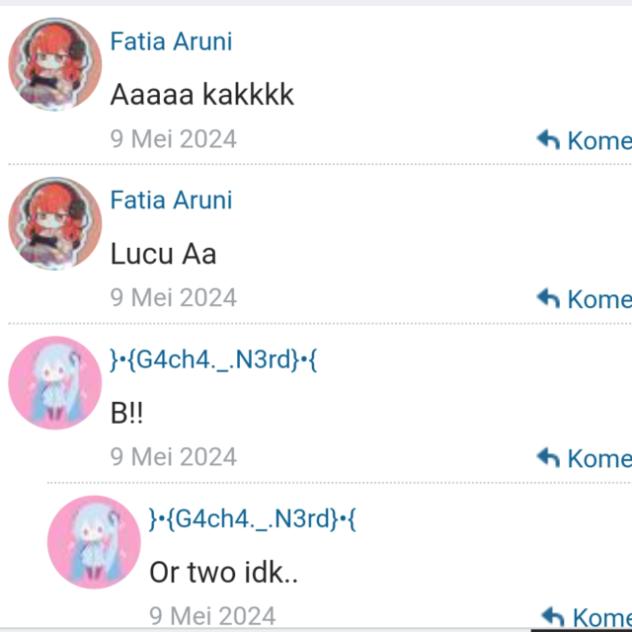
Task: Open pink avatar beside 'B!!' comment
Action: point(55,383)
